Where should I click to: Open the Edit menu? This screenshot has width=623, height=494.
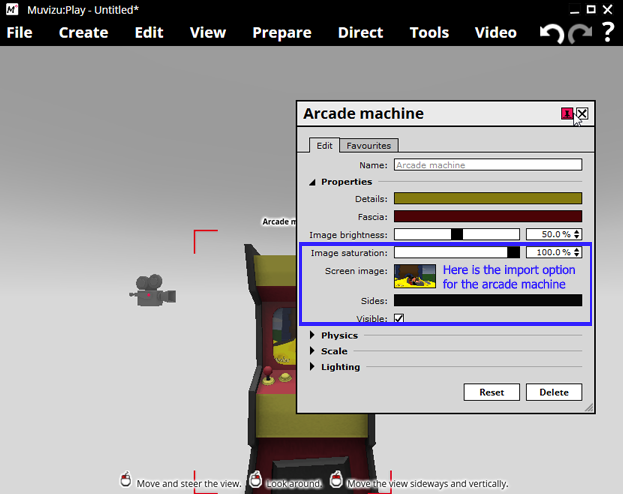[x=149, y=33]
